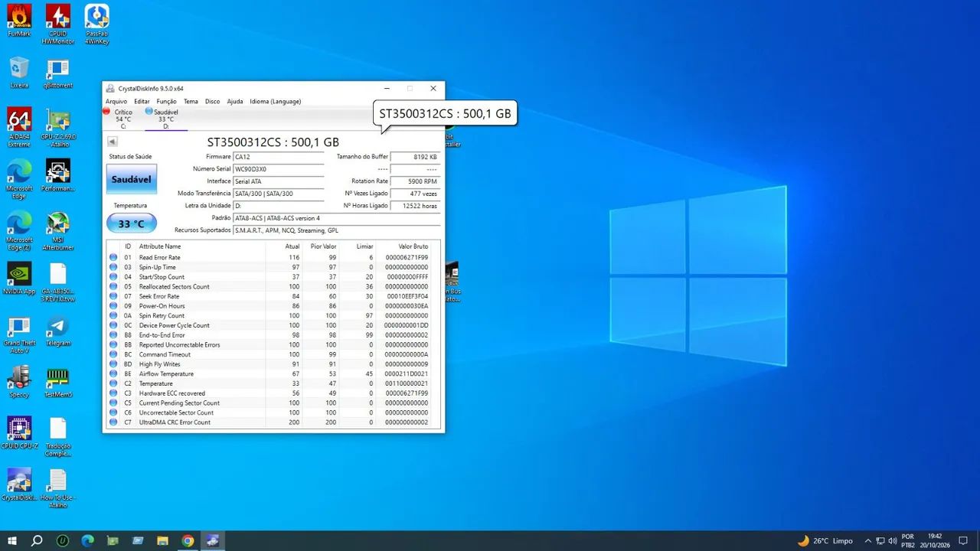Select the UltraDMA CRC Error Count row

pyautogui.click(x=273, y=422)
